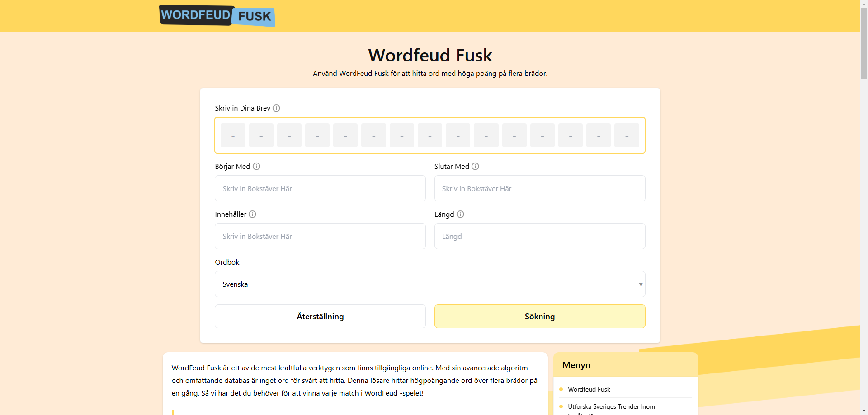Open info icon next to Skriv in Dina Brev
This screenshot has height=415, width=868.
(276, 108)
